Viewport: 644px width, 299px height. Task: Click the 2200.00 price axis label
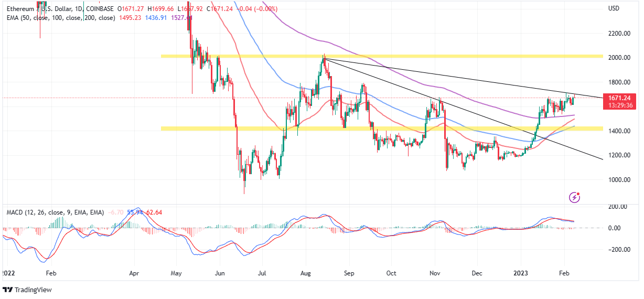pyautogui.click(x=619, y=34)
